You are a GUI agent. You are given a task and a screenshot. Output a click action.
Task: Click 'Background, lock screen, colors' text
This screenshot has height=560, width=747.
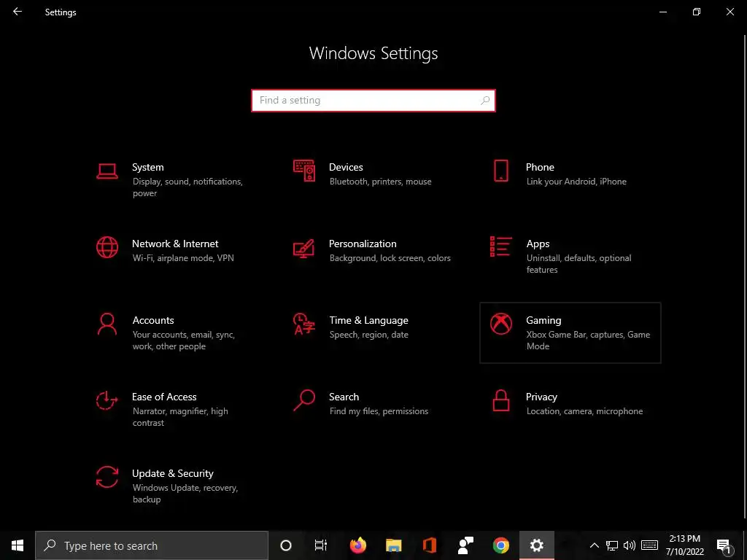(x=390, y=258)
